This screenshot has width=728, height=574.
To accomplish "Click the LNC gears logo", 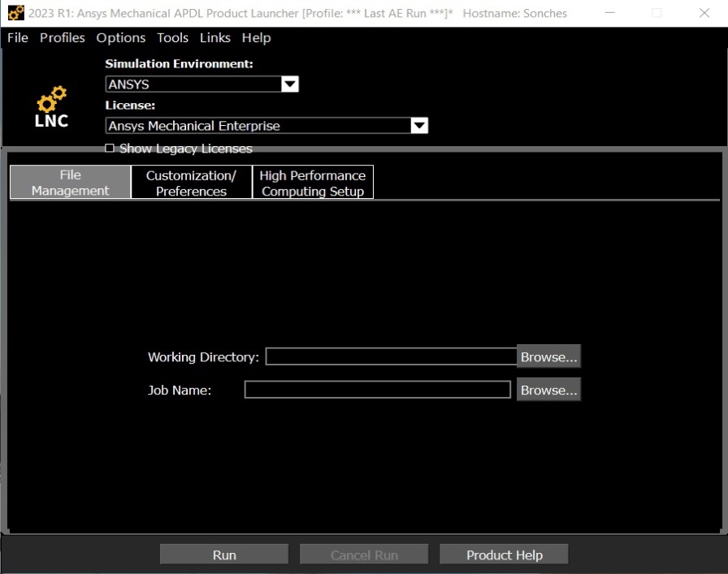I will 51,106.
